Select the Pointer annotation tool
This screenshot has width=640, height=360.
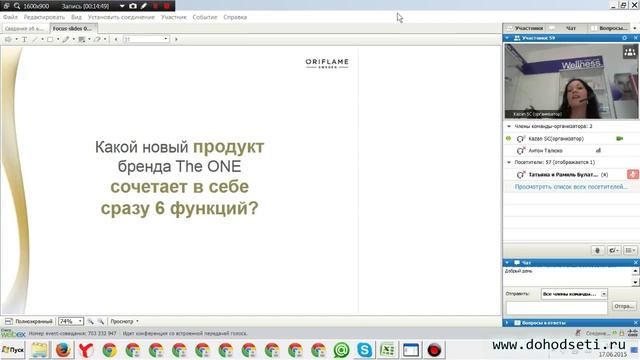point(8,40)
